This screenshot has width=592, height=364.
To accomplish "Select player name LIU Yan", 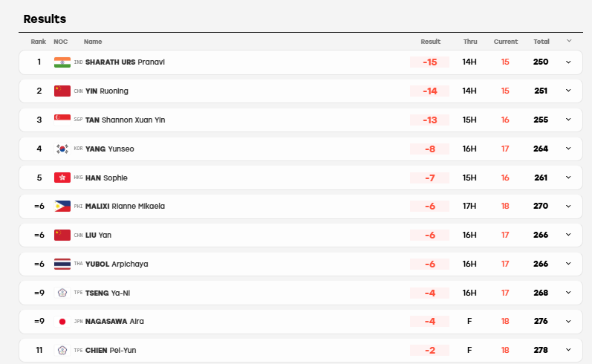I will pyautogui.click(x=98, y=235).
